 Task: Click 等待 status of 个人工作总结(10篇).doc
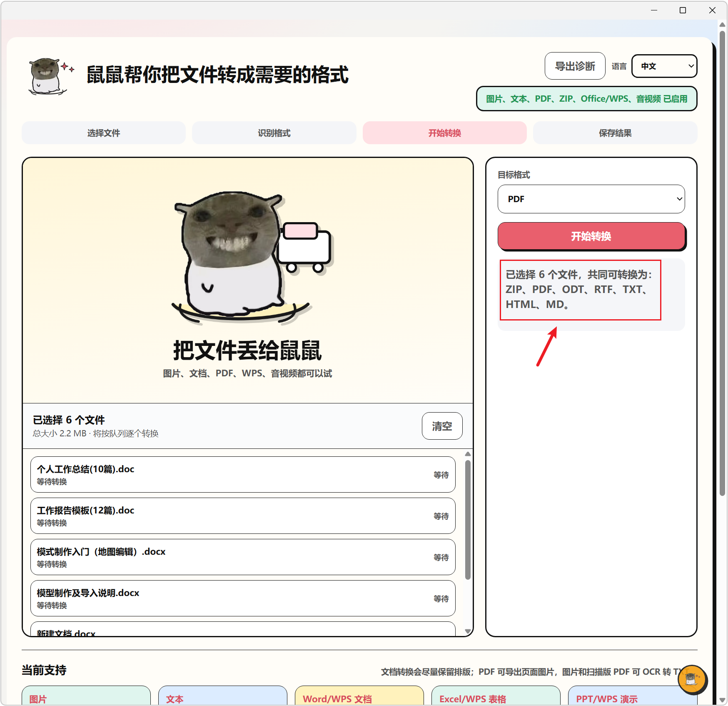point(441,475)
